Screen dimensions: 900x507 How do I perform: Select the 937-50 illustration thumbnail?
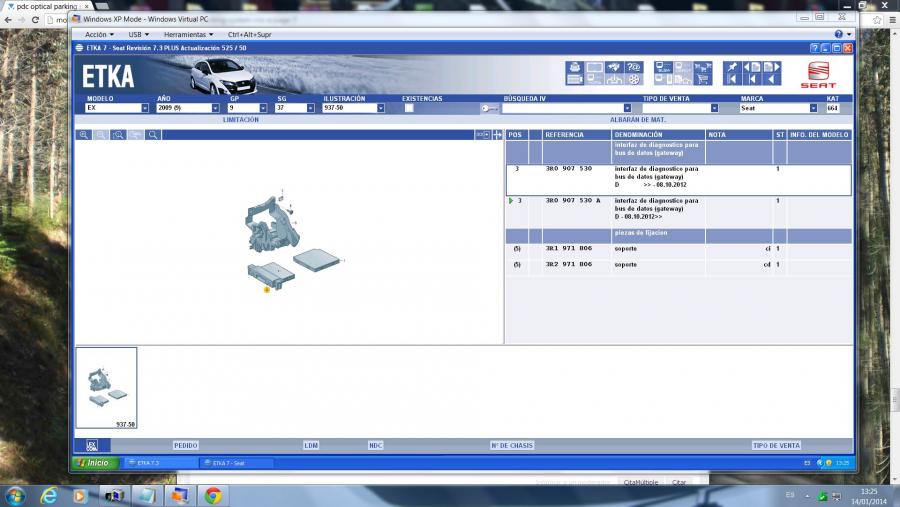coord(106,388)
